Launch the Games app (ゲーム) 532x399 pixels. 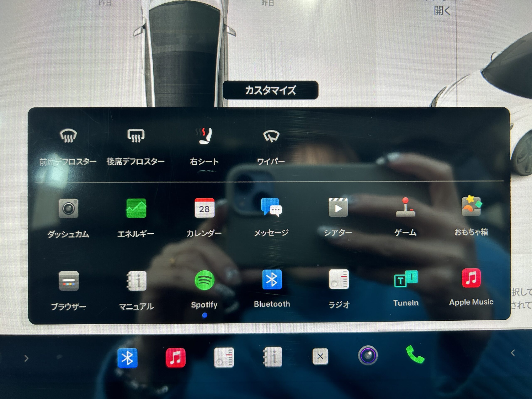point(405,207)
